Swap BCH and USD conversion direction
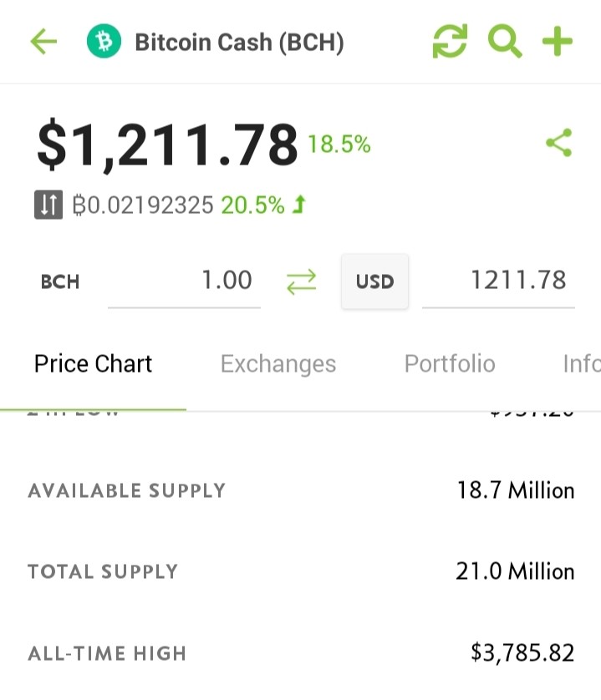Image resolution: width=601 pixels, height=700 pixels. tap(301, 282)
